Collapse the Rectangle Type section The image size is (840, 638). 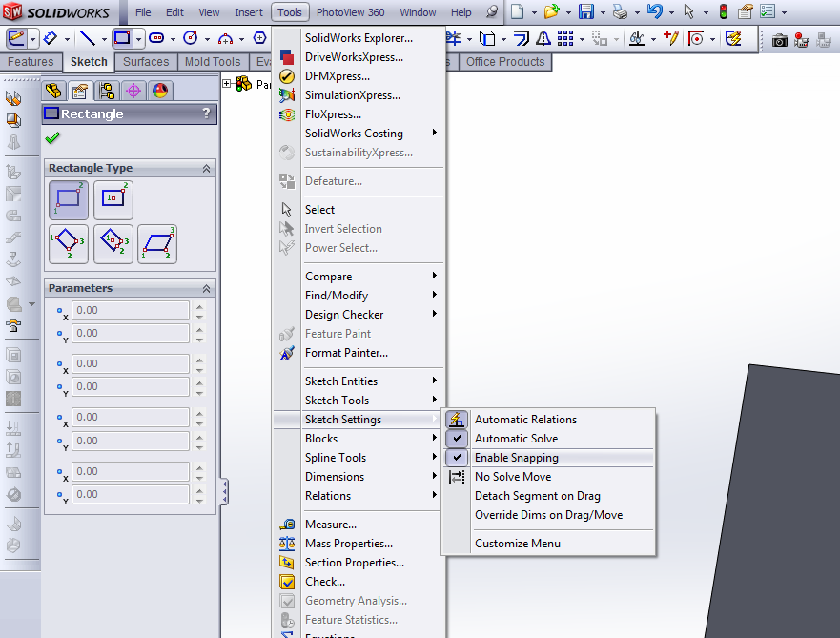[x=206, y=168]
